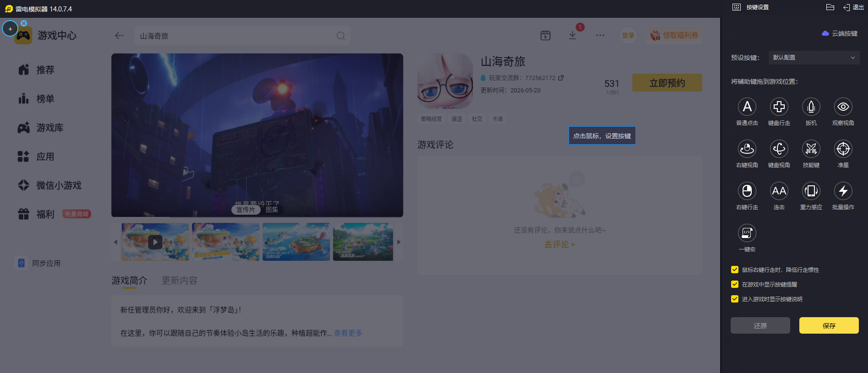
Task: Select the 准星 crosshair icon
Action: (x=843, y=149)
